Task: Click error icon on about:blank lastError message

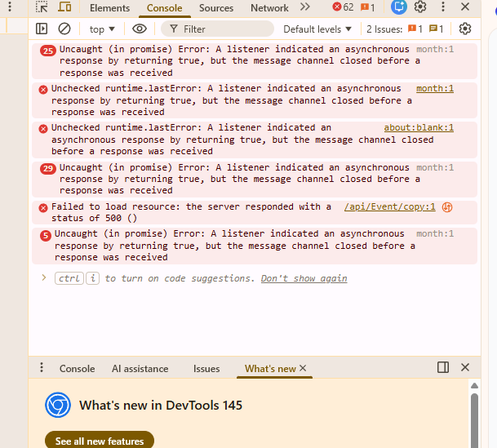Action: coord(43,129)
